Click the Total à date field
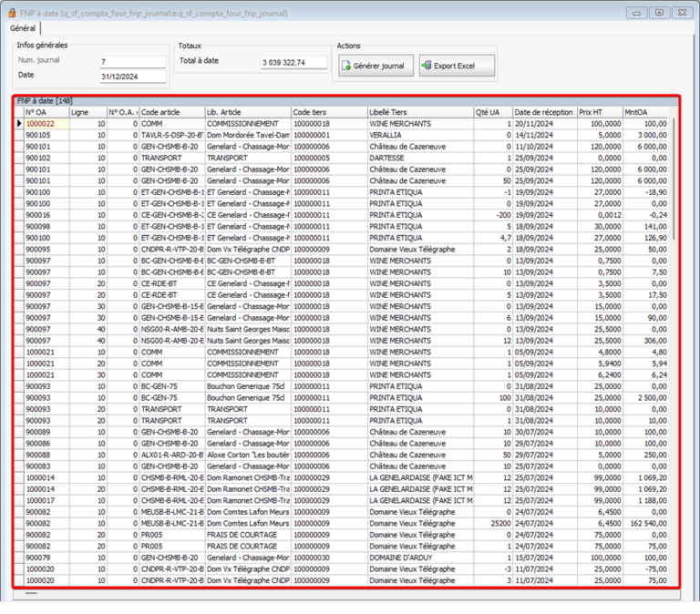Screen dimensions: 700x614 (x=294, y=63)
